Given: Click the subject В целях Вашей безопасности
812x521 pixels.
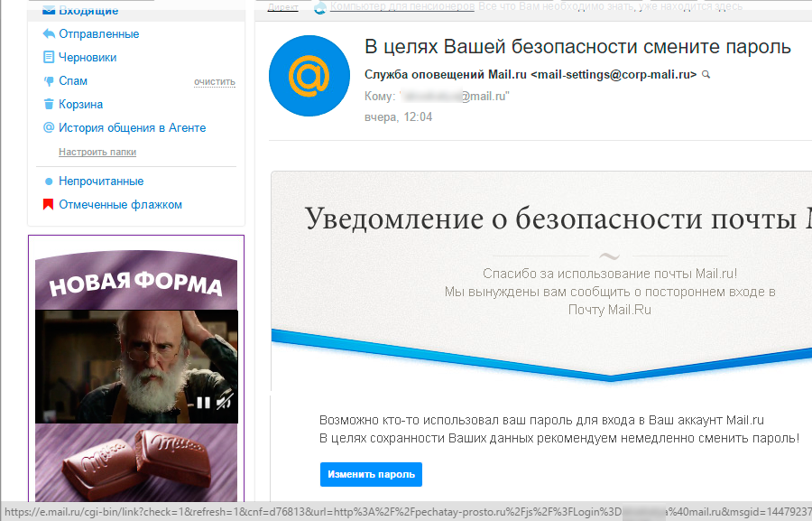Looking at the screenshot, I should point(578,47).
